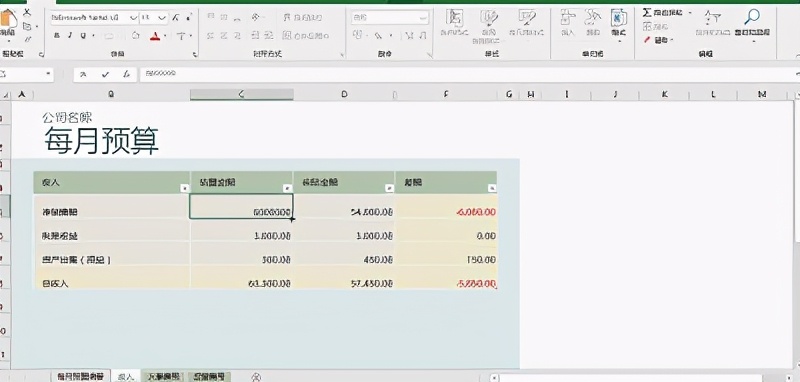Click the cell borders icon
Screen dimensions: 800x382
109,36
